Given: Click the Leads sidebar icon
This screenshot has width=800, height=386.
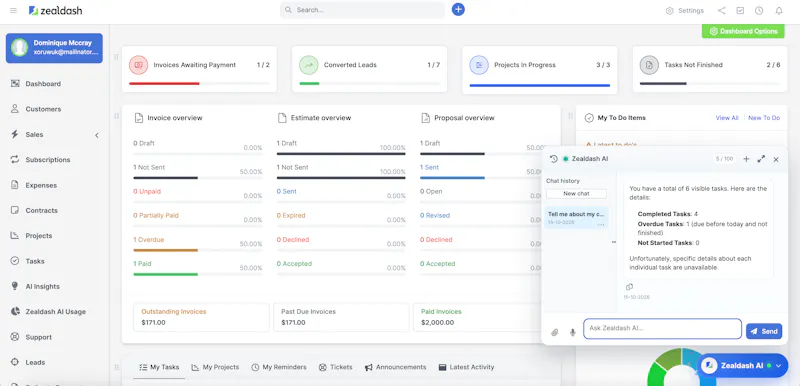Looking at the screenshot, I should (15, 362).
